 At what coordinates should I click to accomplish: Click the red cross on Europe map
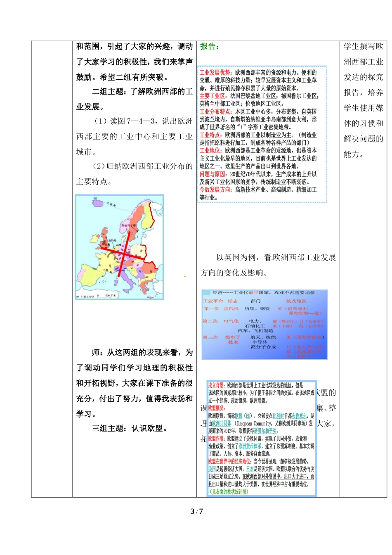click(x=123, y=254)
